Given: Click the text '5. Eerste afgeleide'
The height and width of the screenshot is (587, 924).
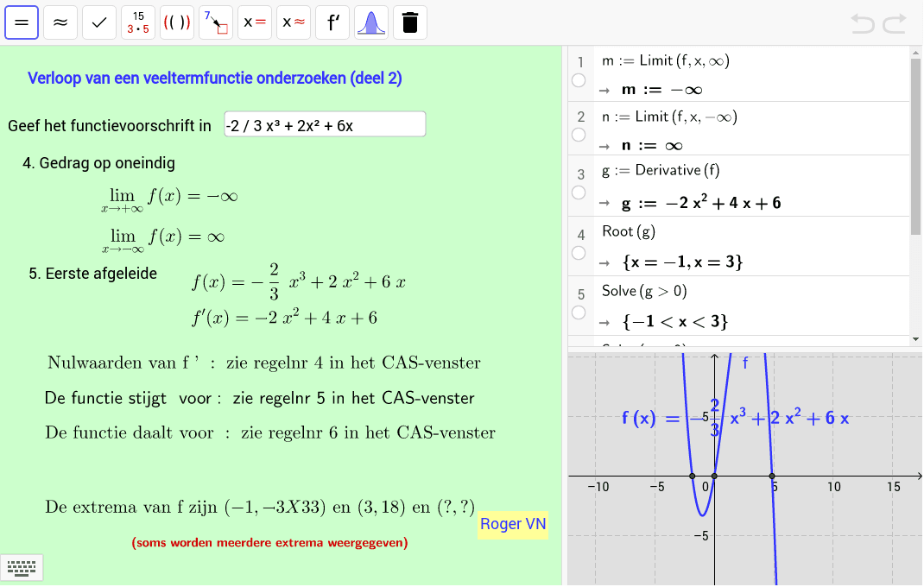Looking at the screenshot, I should coord(93,274).
